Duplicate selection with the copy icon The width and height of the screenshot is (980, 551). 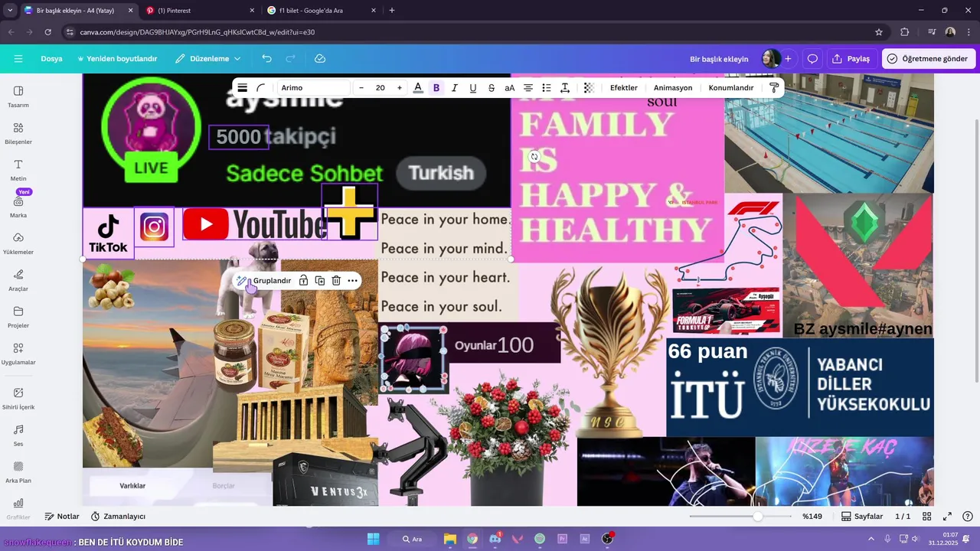(x=320, y=281)
